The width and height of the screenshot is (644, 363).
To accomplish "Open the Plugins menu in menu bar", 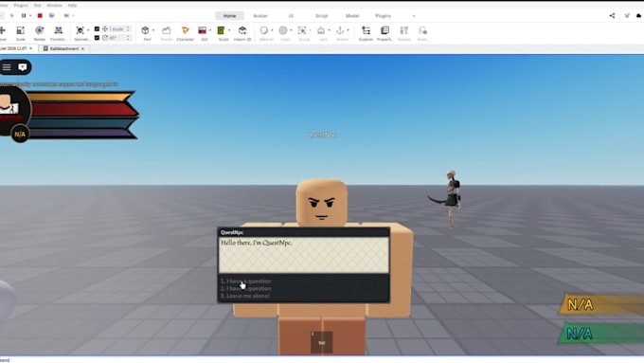I will coord(21,6).
